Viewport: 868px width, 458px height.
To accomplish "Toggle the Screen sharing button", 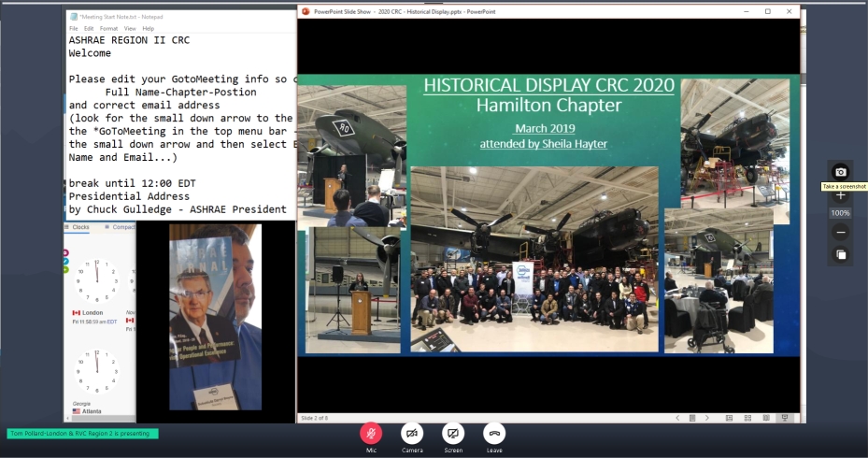I will (x=453, y=434).
